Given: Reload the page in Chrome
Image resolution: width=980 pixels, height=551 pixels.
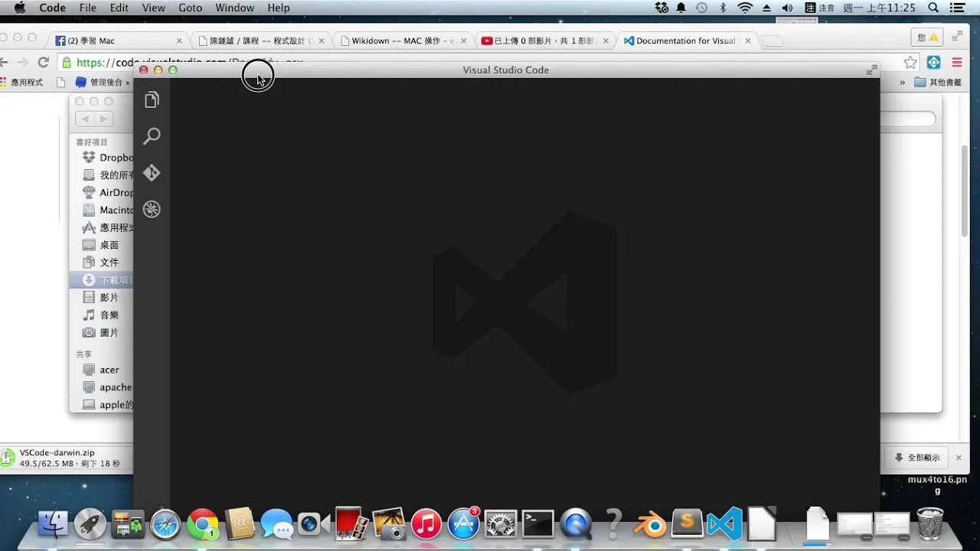Looking at the screenshot, I should coord(44,63).
